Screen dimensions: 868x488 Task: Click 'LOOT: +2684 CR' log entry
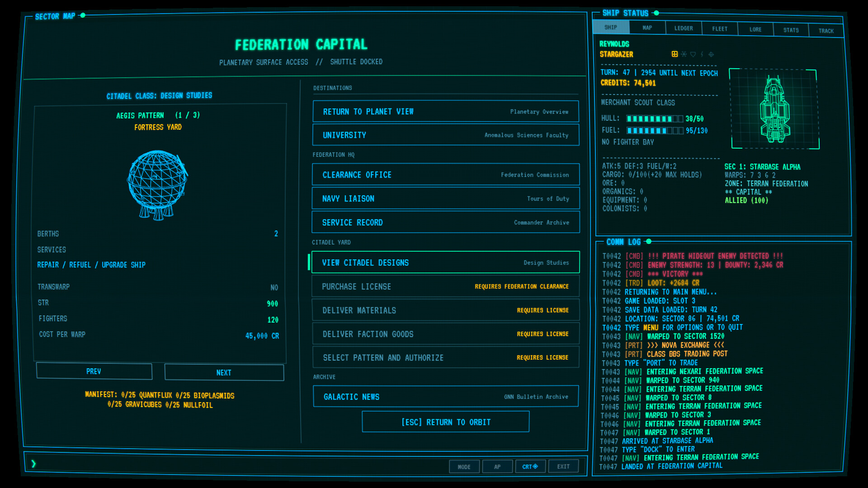673,283
